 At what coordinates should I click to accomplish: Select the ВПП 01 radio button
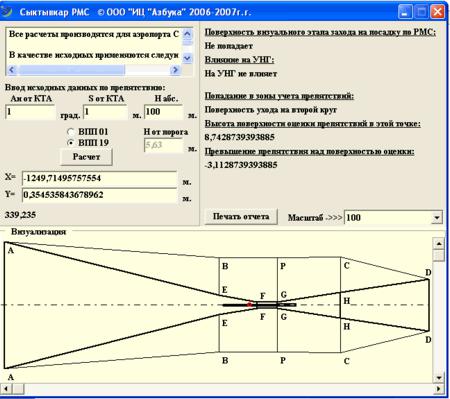coord(71,132)
